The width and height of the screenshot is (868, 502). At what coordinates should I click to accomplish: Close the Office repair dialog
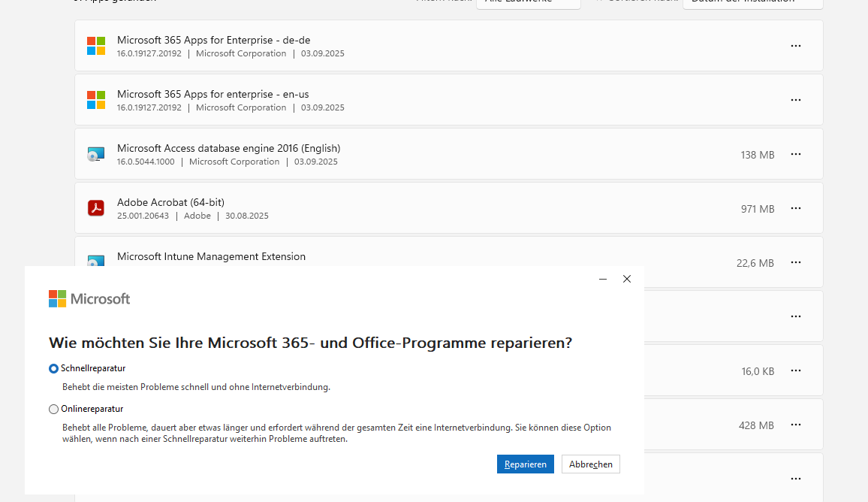(x=627, y=279)
